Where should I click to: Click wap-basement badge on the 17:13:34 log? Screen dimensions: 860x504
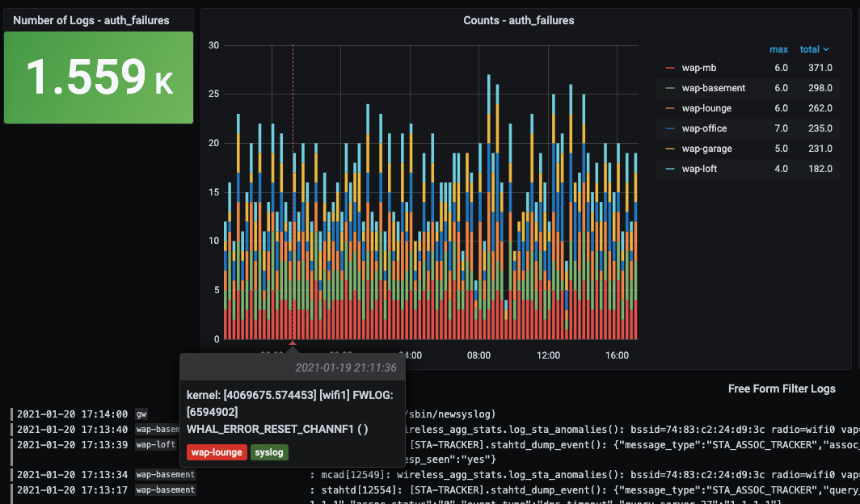[x=165, y=474]
